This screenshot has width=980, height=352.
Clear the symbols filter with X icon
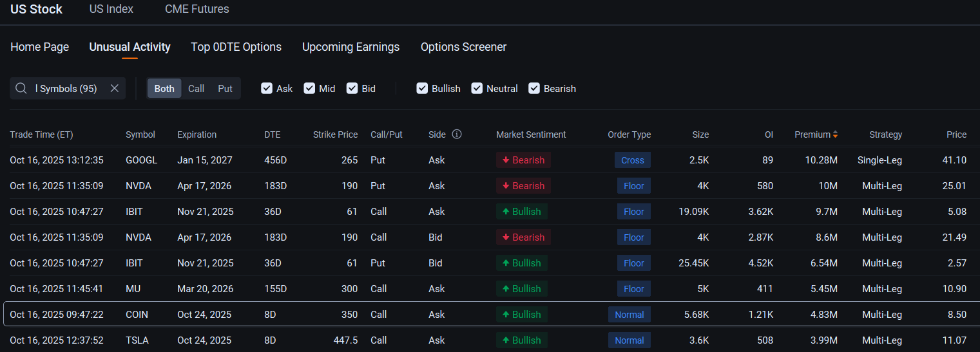(x=114, y=89)
